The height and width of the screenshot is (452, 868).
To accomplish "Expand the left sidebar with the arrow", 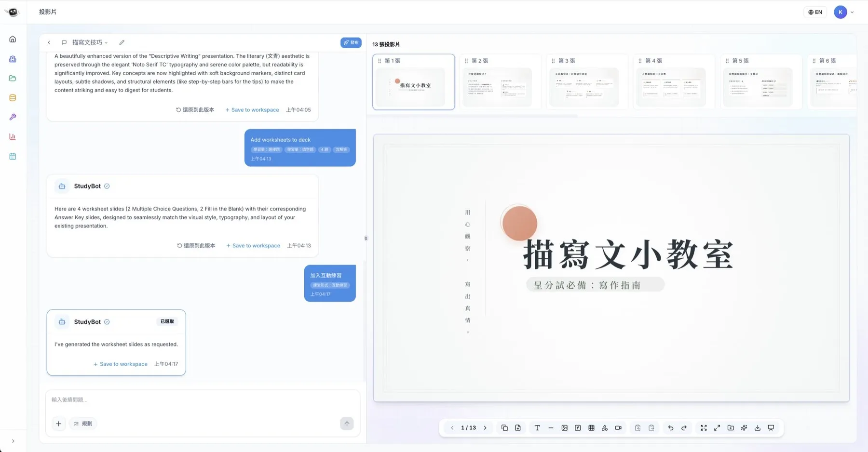I will (13, 441).
